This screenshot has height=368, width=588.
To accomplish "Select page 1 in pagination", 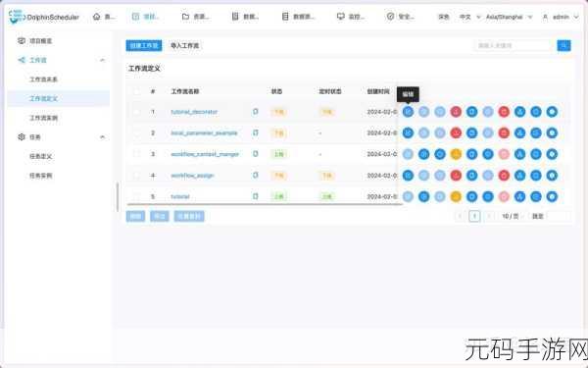I will click(x=474, y=216).
